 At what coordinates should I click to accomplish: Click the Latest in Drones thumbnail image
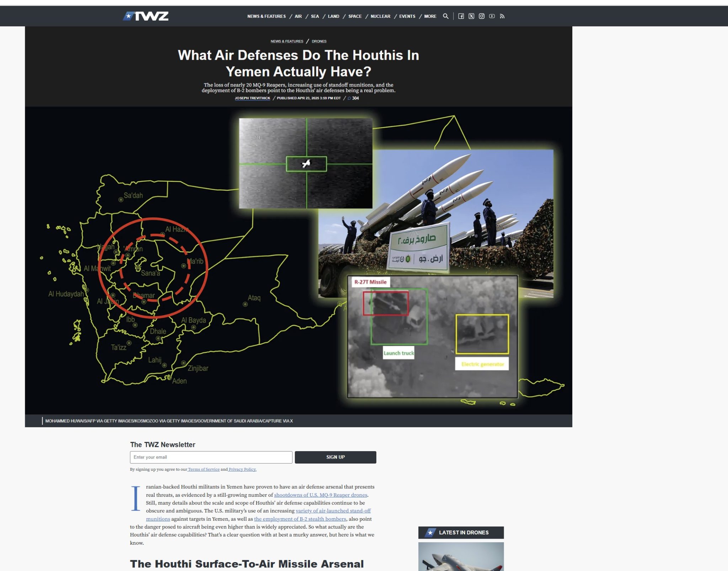coord(461,556)
